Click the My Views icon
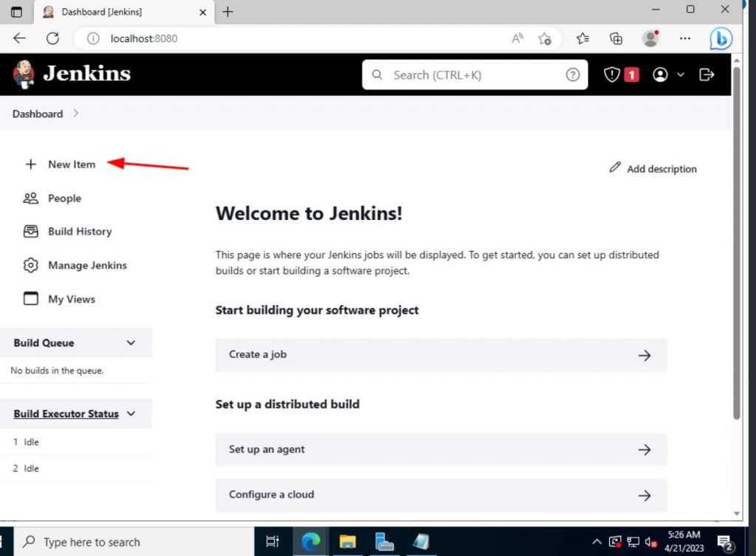Screen dimensions: 756x556 click(x=30, y=298)
